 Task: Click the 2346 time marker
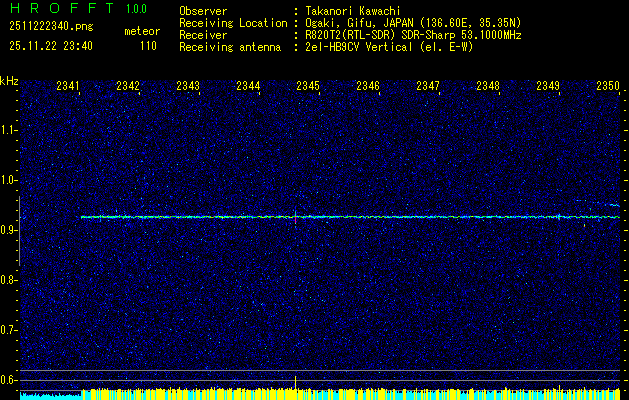[368, 85]
